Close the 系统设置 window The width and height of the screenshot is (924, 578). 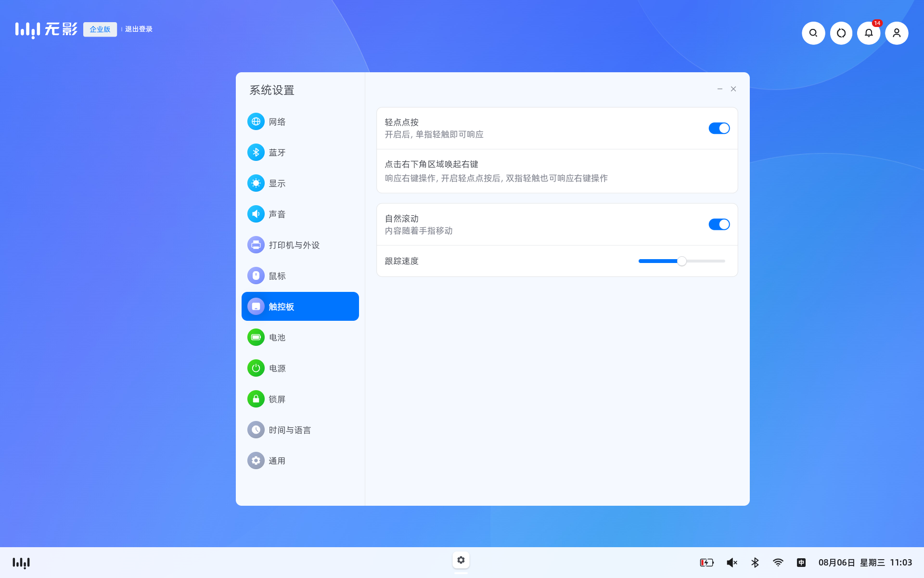(733, 89)
